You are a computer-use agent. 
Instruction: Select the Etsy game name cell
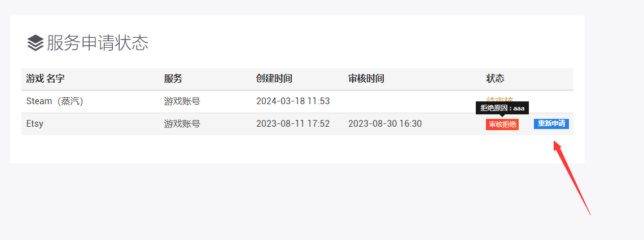[x=34, y=124]
